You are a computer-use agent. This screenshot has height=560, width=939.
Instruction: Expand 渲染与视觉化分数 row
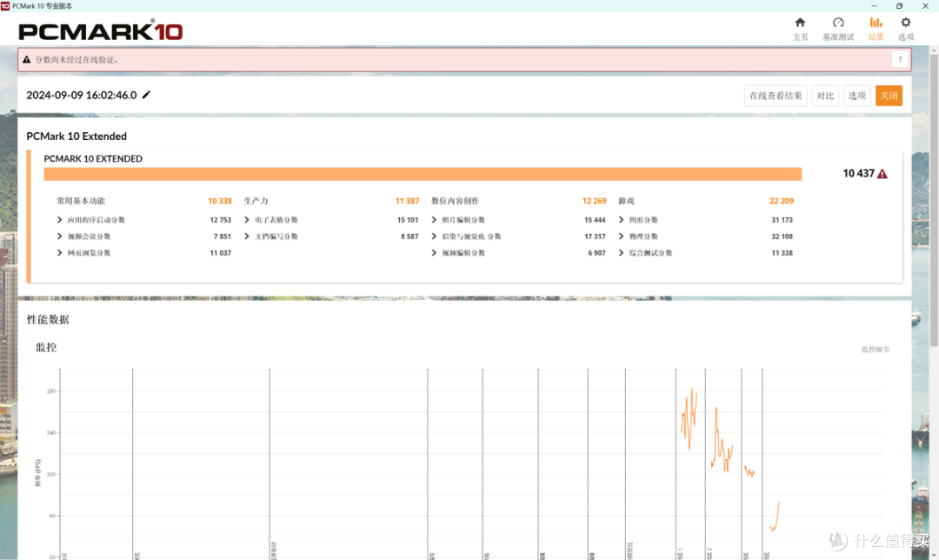point(434,237)
